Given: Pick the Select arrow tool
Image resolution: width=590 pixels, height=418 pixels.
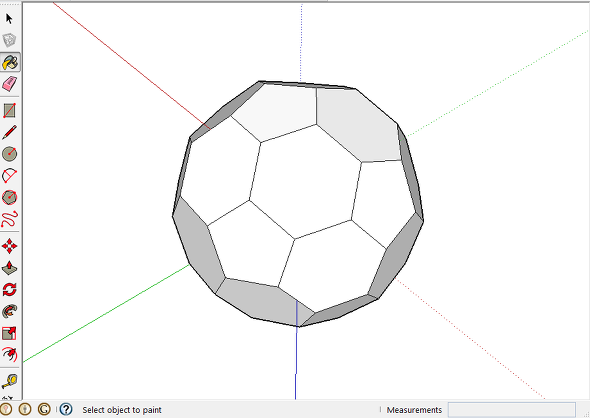Looking at the screenshot, I should [x=9, y=18].
